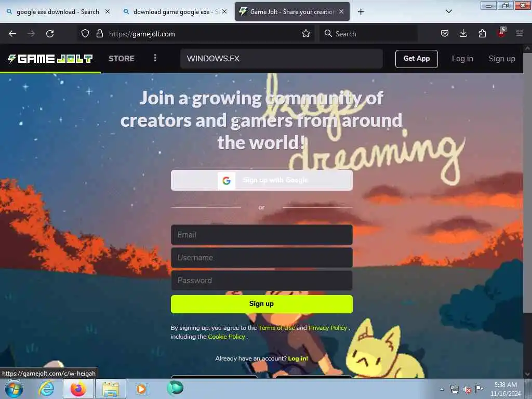Open Windows Media Player from taskbar

coord(141,389)
